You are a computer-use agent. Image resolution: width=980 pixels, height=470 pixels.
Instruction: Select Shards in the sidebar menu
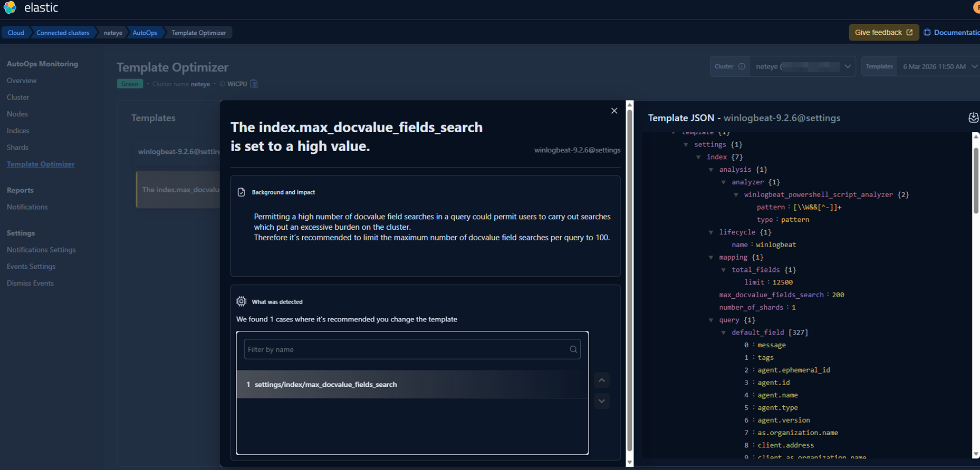(x=17, y=148)
